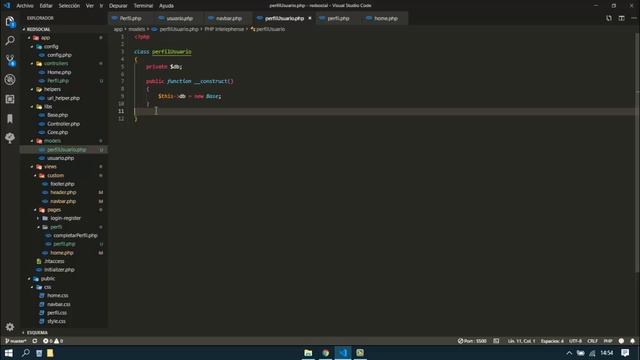Image resolution: width=640 pixels, height=360 pixels.
Task: Open File Explorer from the taskbar
Action: [x=308, y=353]
